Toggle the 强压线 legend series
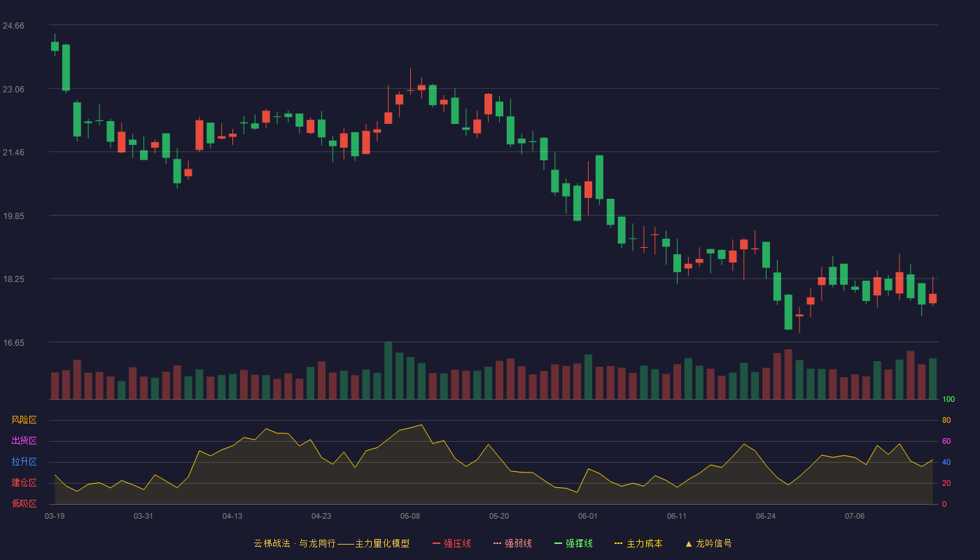Screen dimensions: 980x560 [451, 543]
